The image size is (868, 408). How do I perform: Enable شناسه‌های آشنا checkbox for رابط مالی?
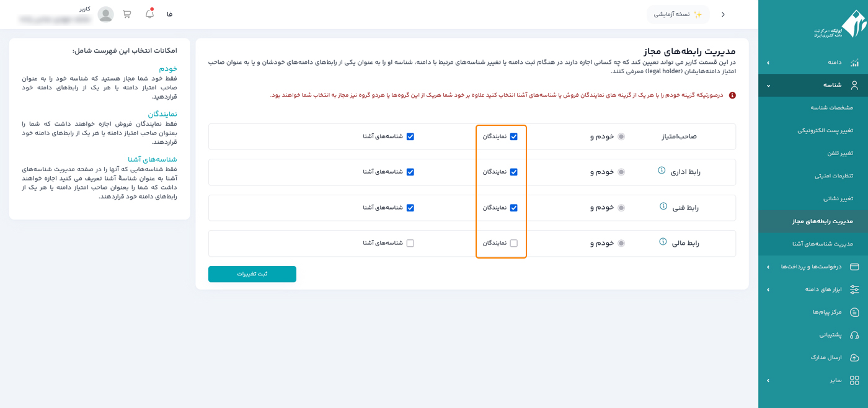tap(410, 243)
